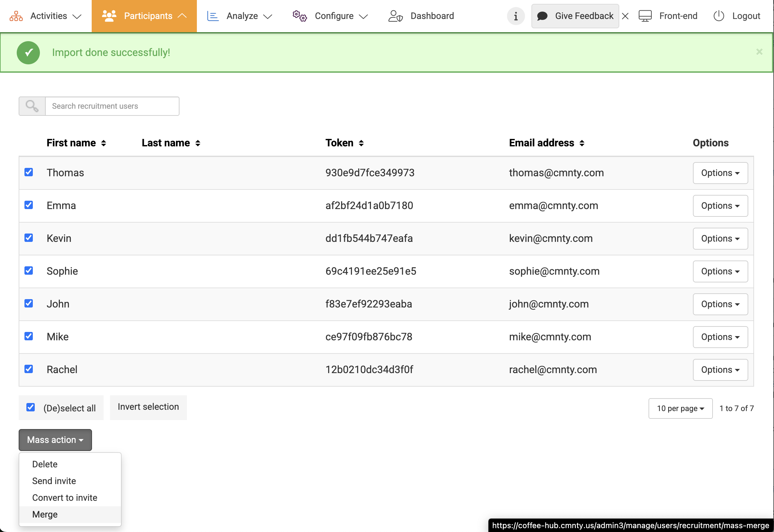This screenshot has height=532, width=774.
Task: Open the Options dropdown for Emma
Action: [720, 206]
